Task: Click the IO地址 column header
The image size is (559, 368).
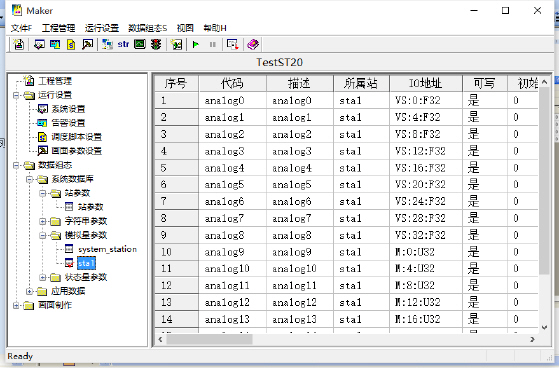Action: 426,83
